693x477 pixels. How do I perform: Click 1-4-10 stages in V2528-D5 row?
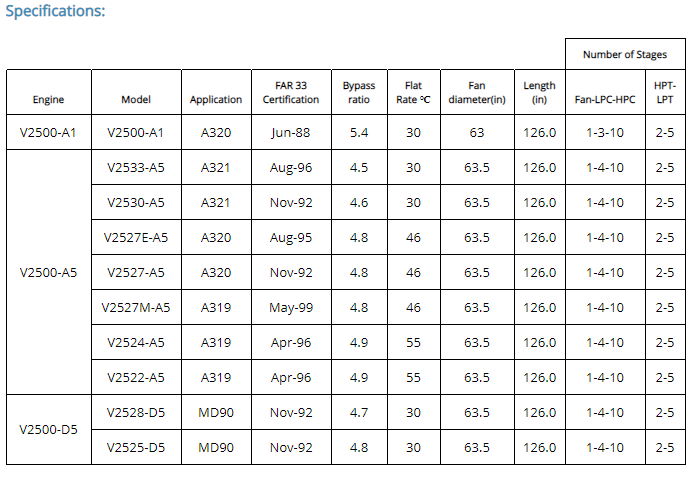[x=605, y=412]
